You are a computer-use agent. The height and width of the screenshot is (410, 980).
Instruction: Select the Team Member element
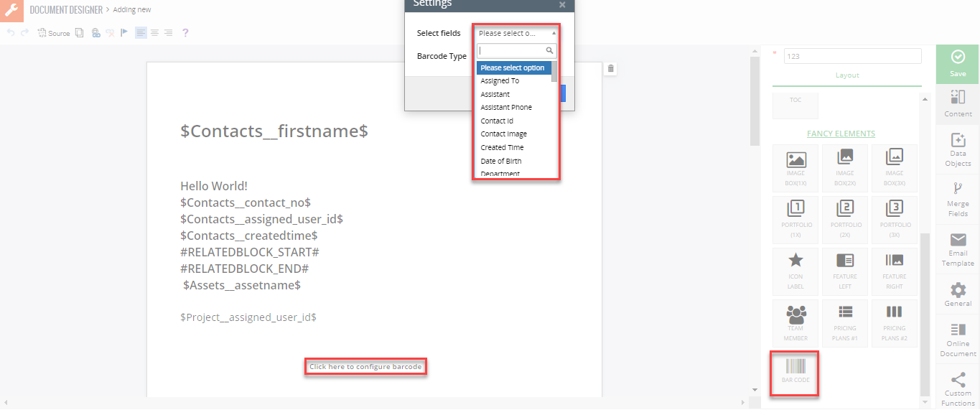[x=795, y=323]
